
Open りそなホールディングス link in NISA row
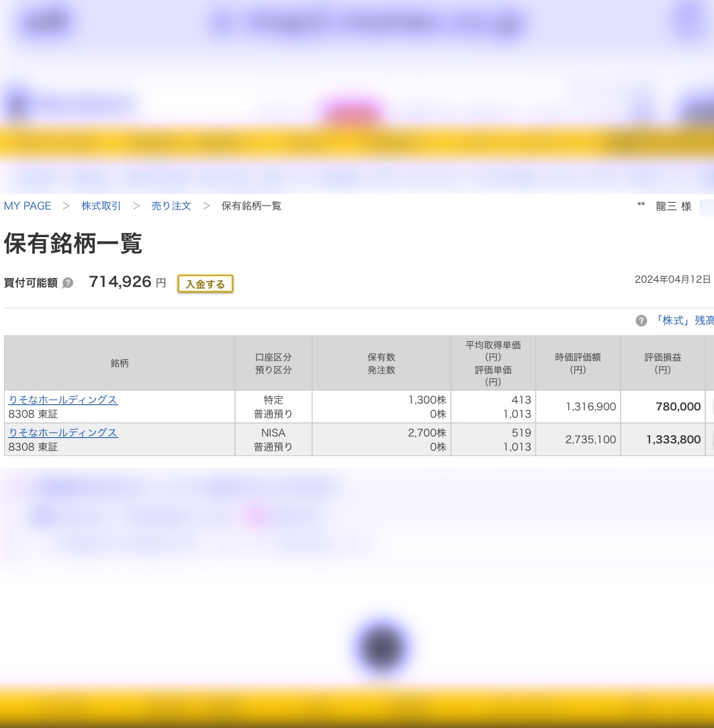(x=63, y=433)
